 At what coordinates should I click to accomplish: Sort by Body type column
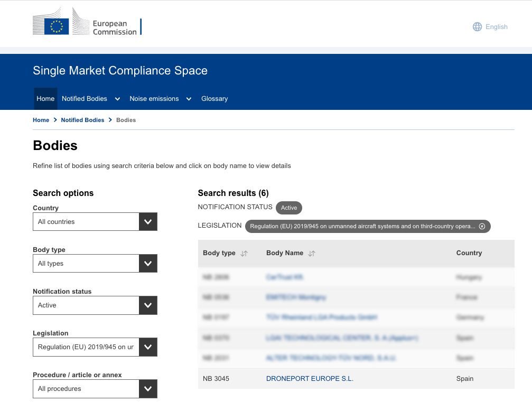point(244,253)
